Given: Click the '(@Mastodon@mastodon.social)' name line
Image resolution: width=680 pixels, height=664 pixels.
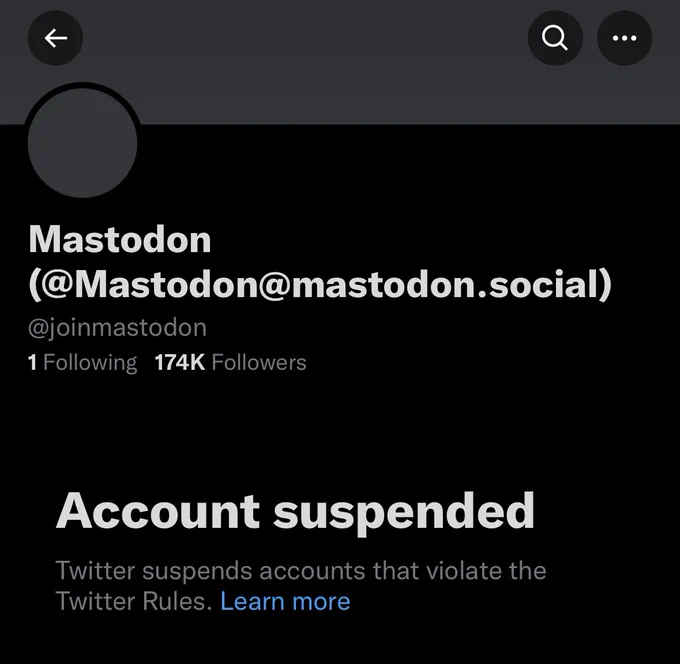Looking at the screenshot, I should (320, 286).
